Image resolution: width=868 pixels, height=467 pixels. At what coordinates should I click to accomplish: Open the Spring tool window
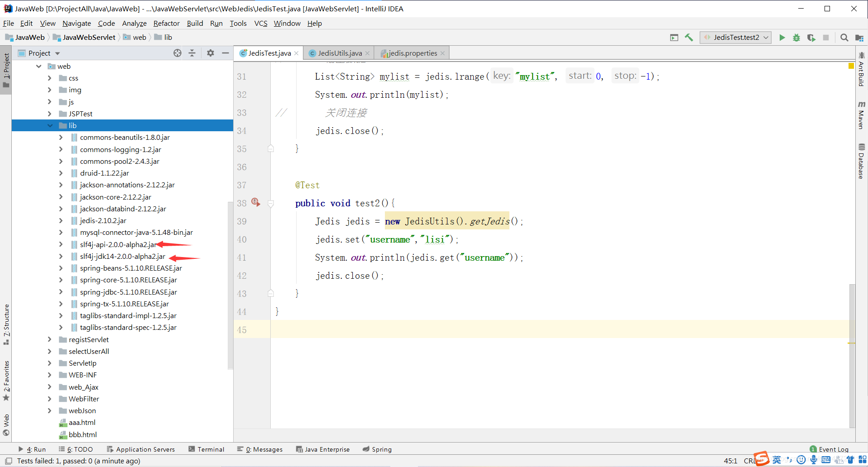(377, 449)
